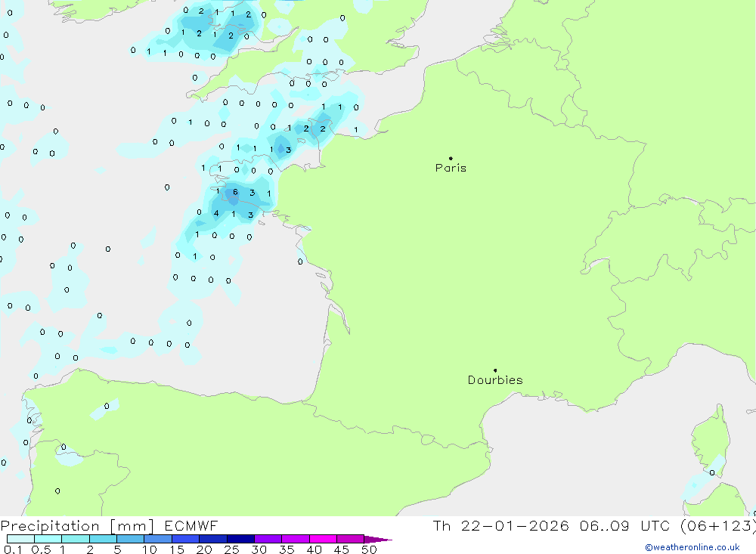Click the legend scale label 20
Image resolution: width=756 pixels, height=554 pixels.
tap(204, 549)
